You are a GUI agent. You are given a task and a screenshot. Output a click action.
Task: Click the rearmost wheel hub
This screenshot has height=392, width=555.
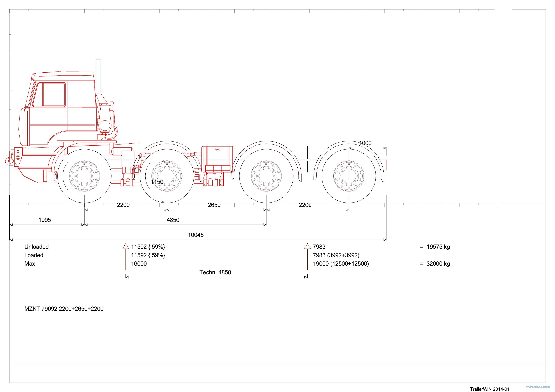[x=348, y=176]
